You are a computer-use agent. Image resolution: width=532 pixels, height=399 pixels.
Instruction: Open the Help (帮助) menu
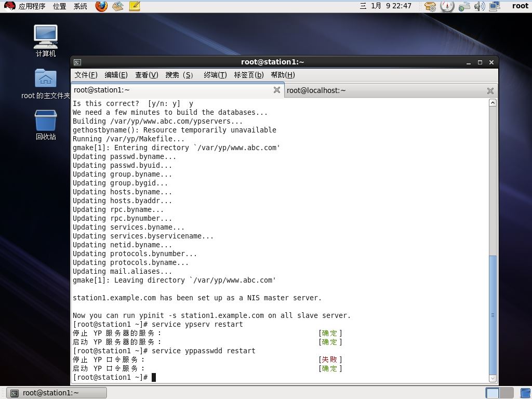(283, 75)
